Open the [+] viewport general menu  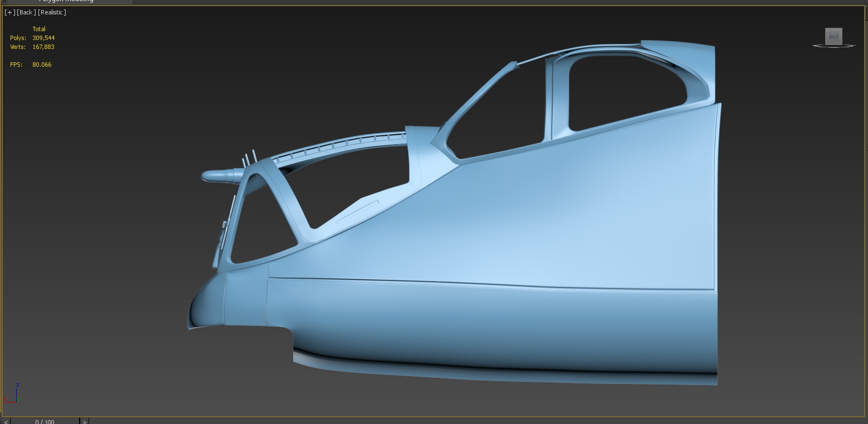tap(9, 12)
